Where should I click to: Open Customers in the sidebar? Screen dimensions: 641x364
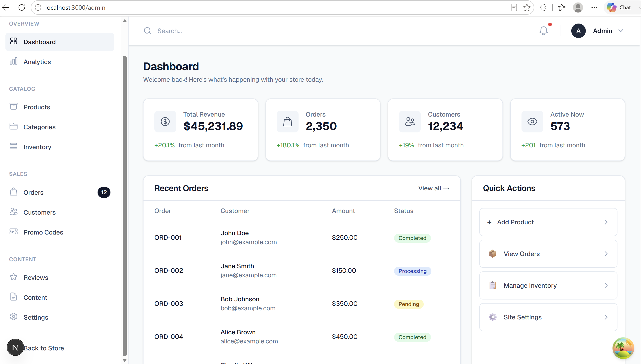60,212
